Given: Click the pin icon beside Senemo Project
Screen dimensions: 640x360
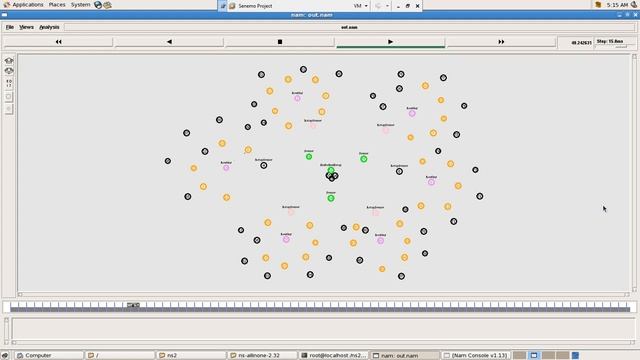Looking at the screenshot, I should [223, 6].
